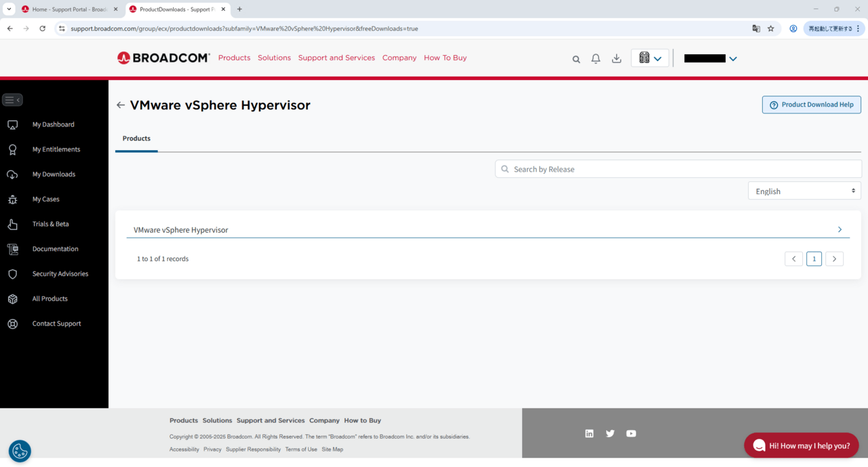Open the Privacy footer link
868x467 pixels.
212,449
